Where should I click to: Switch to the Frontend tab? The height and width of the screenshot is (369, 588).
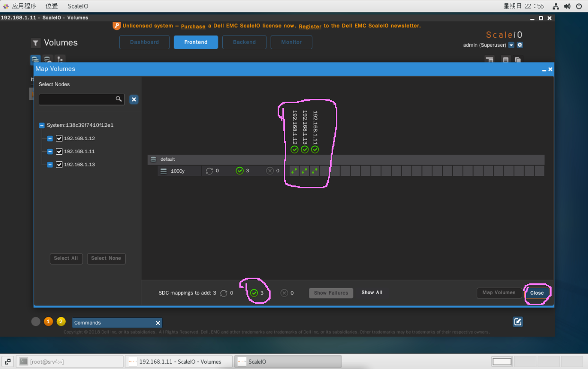coord(196,42)
